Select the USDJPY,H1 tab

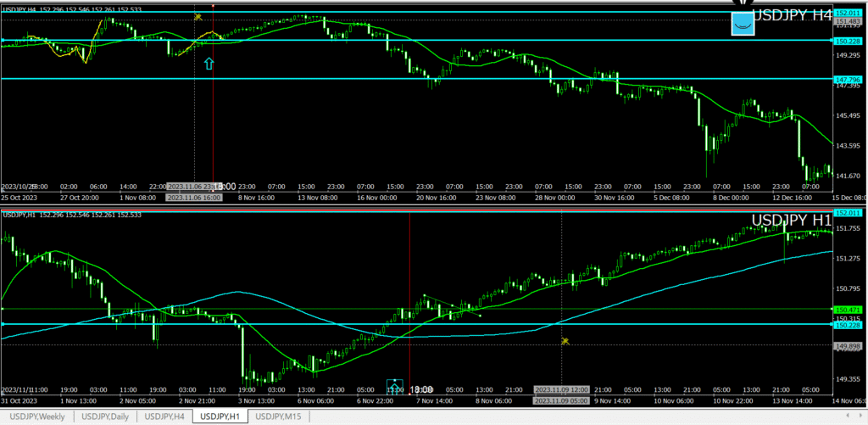coord(223,417)
